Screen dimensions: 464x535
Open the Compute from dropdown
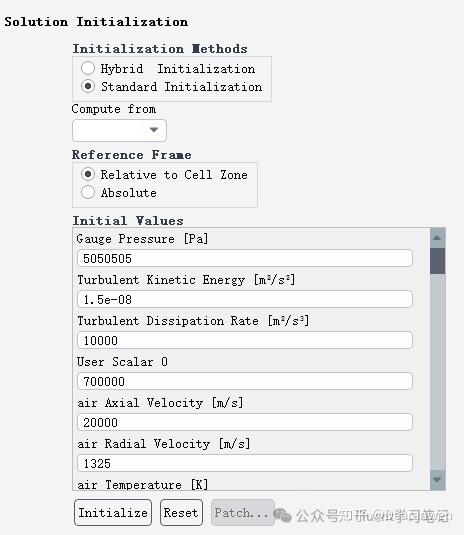119,130
